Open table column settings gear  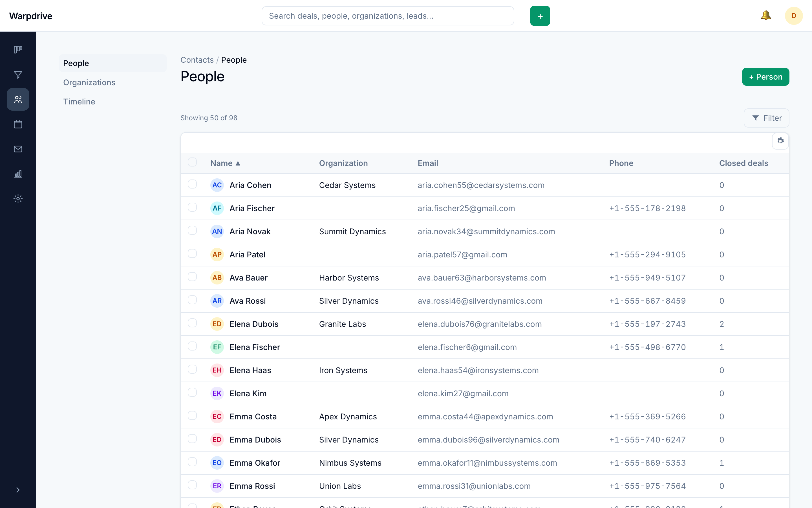pos(780,141)
